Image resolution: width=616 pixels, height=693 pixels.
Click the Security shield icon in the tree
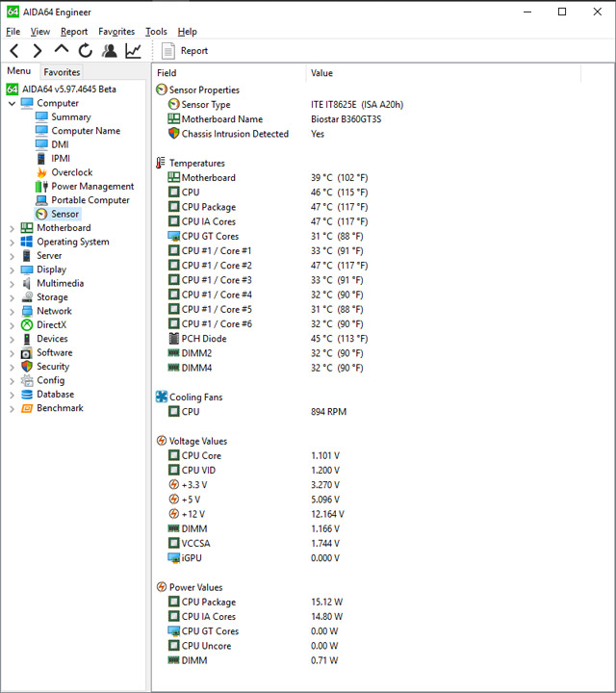(27, 367)
